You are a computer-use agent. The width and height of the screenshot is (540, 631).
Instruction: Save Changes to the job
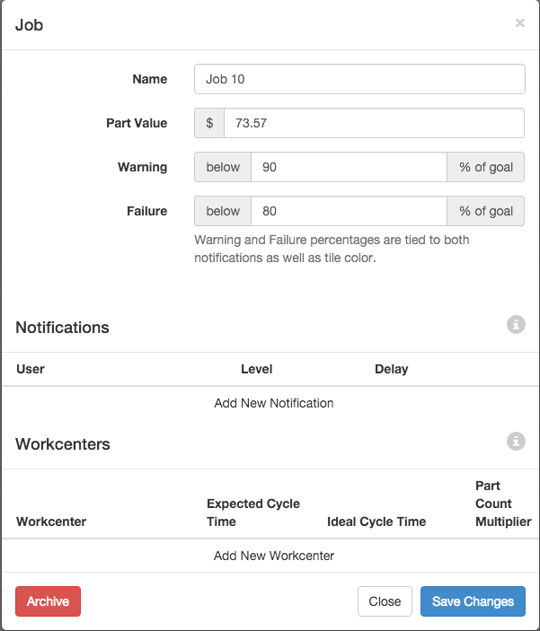[473, 601]
